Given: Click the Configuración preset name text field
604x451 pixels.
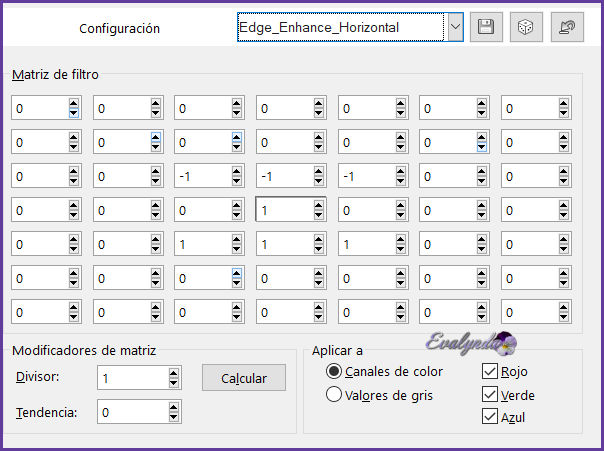Looking at the screenshot, I should pos(340,28).
